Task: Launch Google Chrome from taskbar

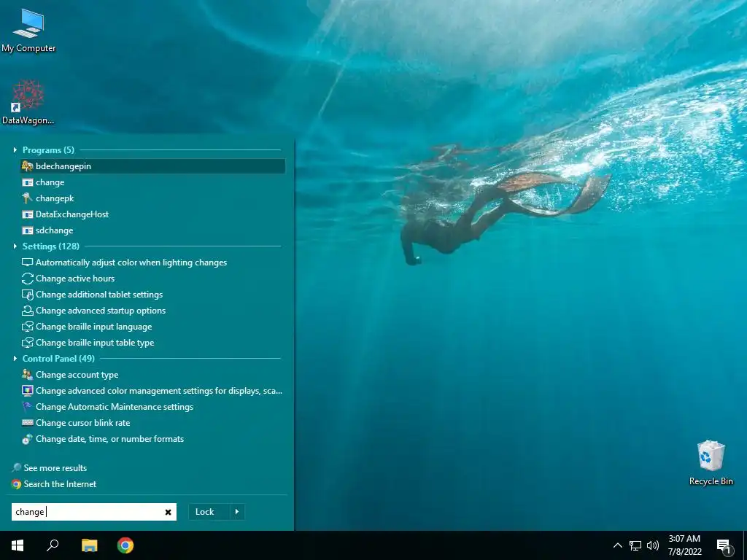Action: click(x=125, y=545)
